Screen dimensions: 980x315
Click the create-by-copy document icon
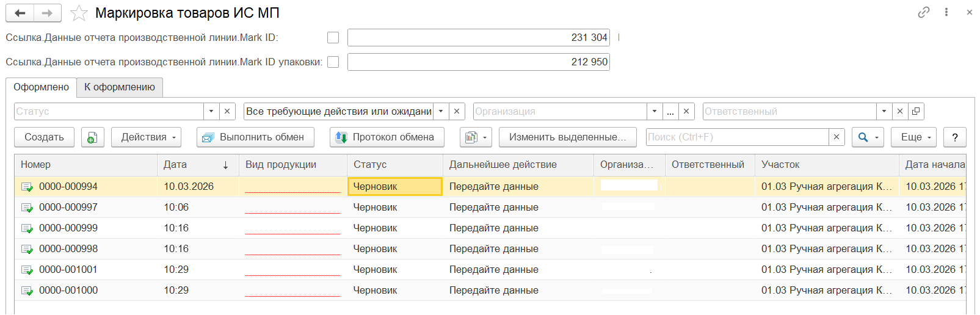click(92, 137)
